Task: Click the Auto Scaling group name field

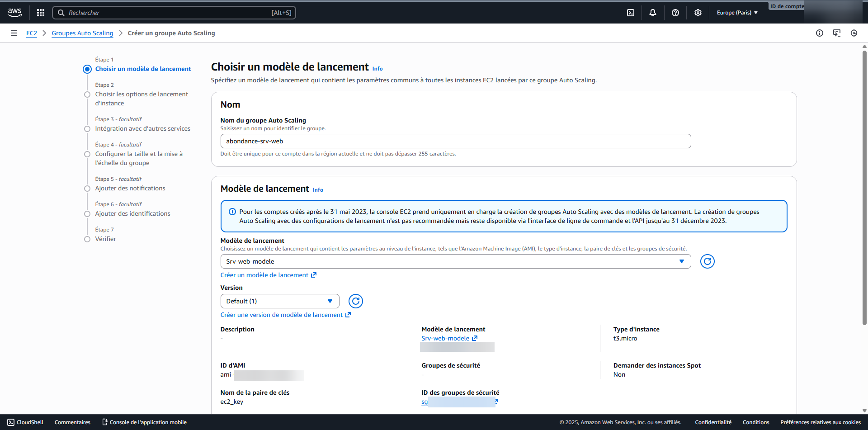Action: click(455, 141)
